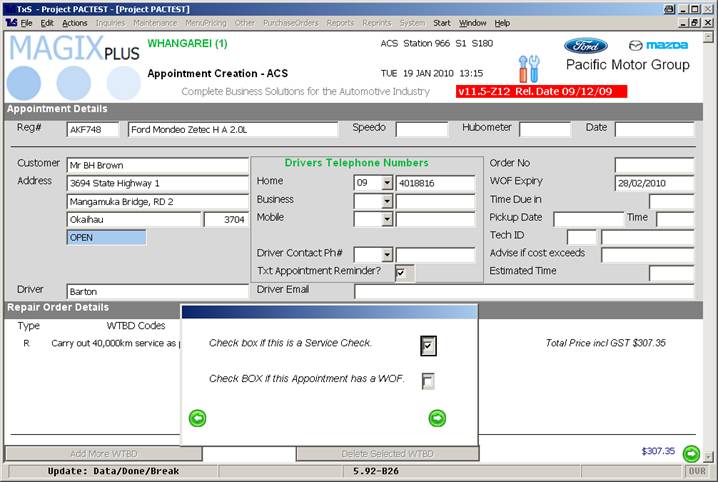
Task: Click the green forward arrow in dialog
Action: click(436, 418)
